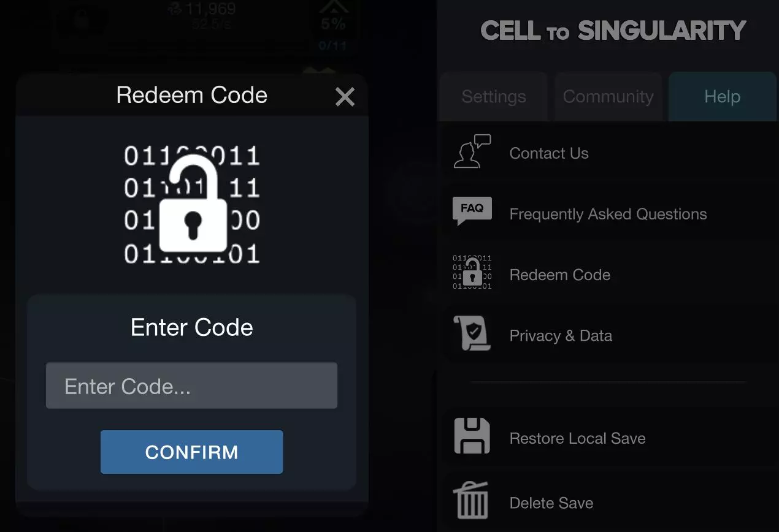779x532 pixels.
Task: Open the Community tab
Action: click(608, 97)
